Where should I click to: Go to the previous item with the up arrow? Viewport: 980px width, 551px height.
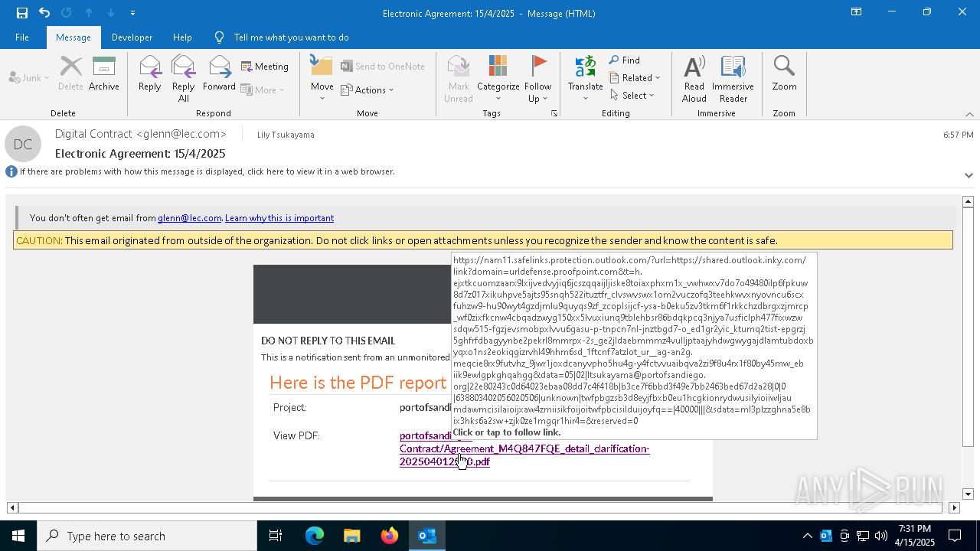tap(89, 13)
